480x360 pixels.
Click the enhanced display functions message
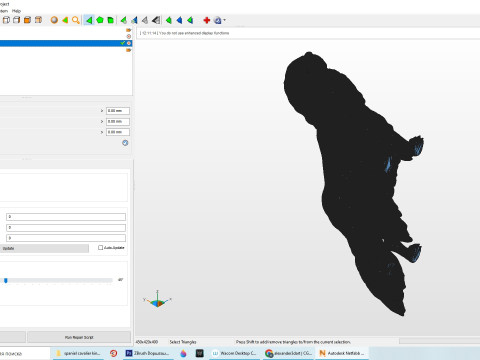184,33
